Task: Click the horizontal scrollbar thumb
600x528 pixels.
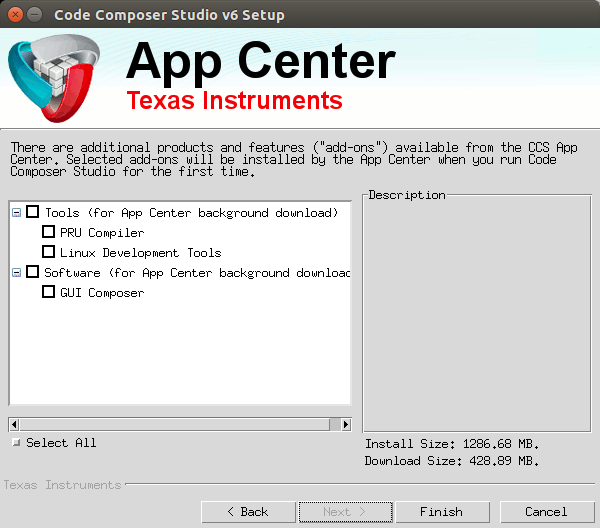Action: (175, 424)
